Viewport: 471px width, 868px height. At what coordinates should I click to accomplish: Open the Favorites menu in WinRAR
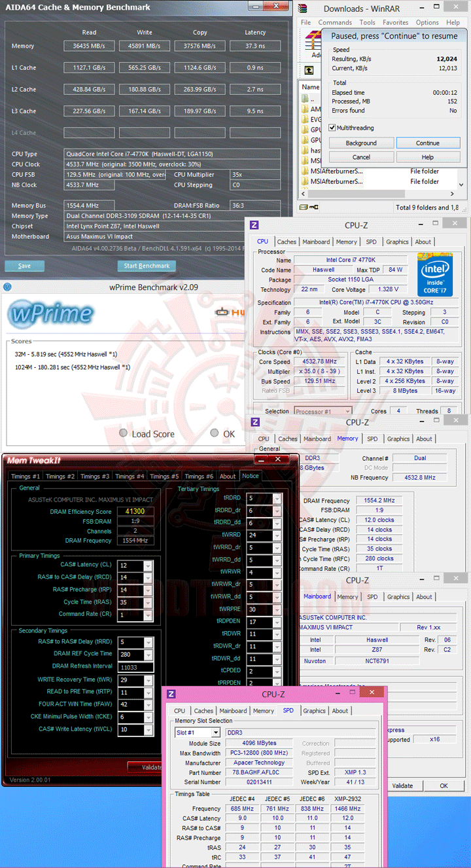pos(395,22)
